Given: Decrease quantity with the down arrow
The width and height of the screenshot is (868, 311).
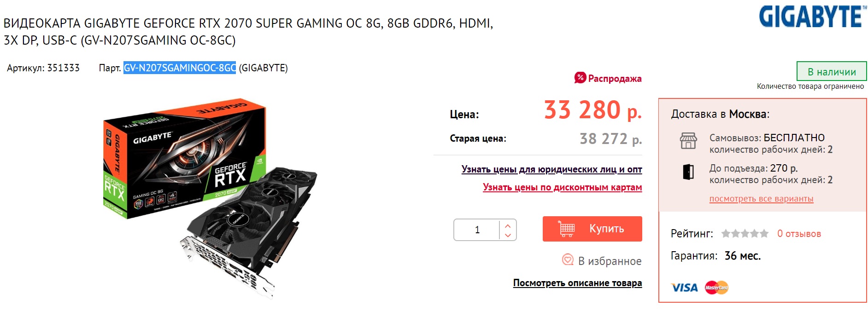Looking at the screenshot, I should click(x=508, y=235).
